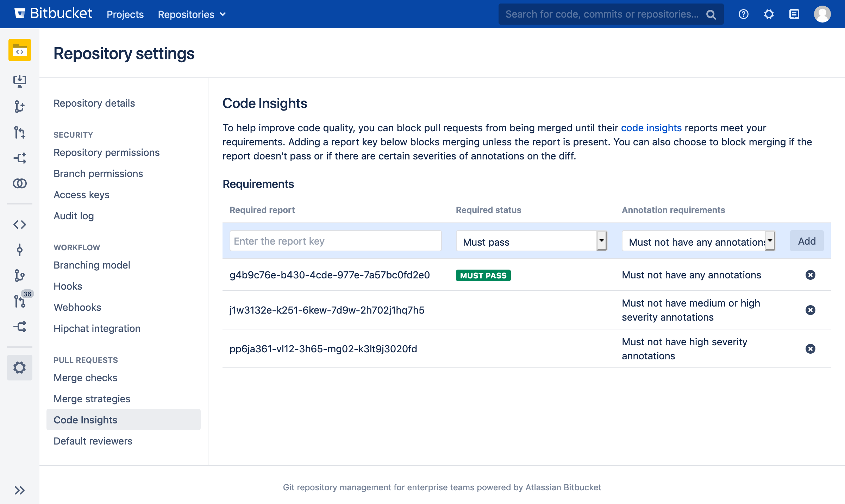Open the Clone repository icon in sidebar
Screen dimensions: 845x504
20,80
